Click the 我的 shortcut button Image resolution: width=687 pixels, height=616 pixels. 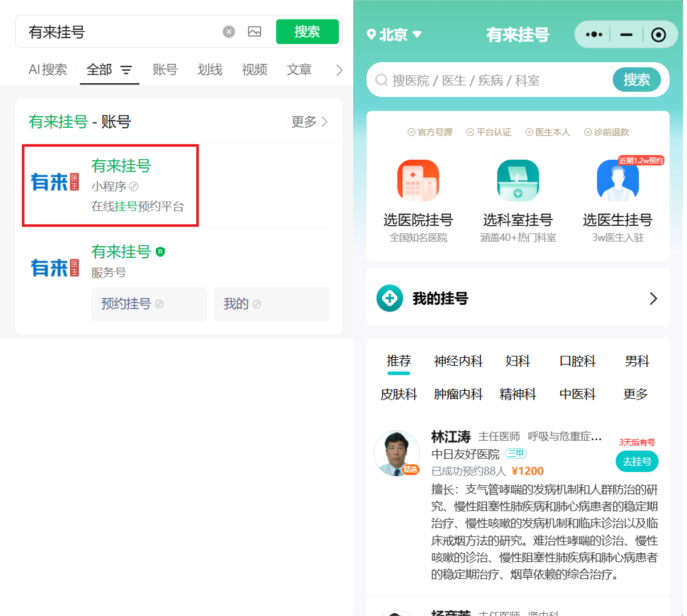(x=272, y=304)
